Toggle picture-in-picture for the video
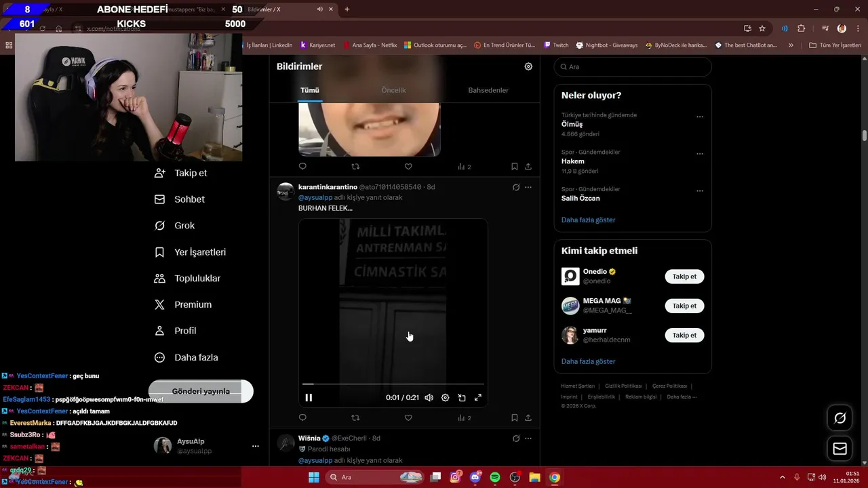The width and height of the screenshot is (868, 488). click(x=462, y=398)
